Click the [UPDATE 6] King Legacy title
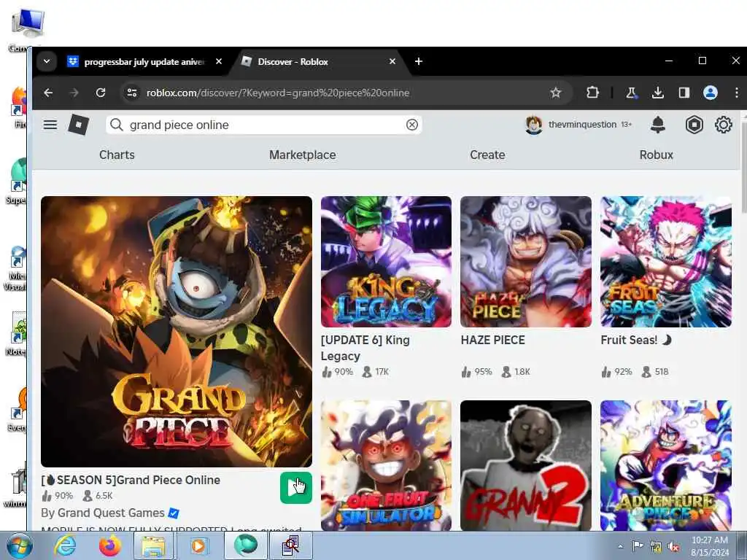Viewport: 747px width, 560px height. pyautogui.click(x=365, y=348)
